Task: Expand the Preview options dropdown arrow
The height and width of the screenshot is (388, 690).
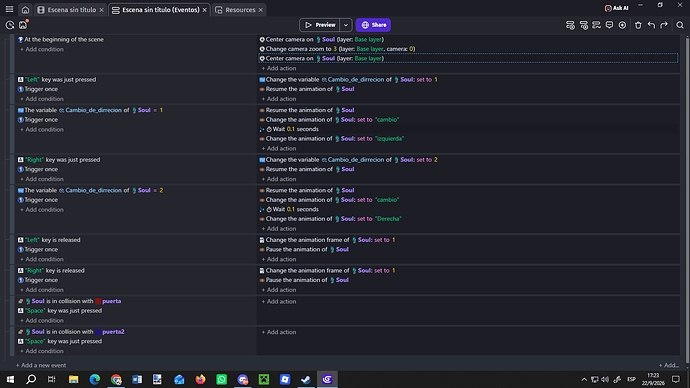Action: (346, 25)
